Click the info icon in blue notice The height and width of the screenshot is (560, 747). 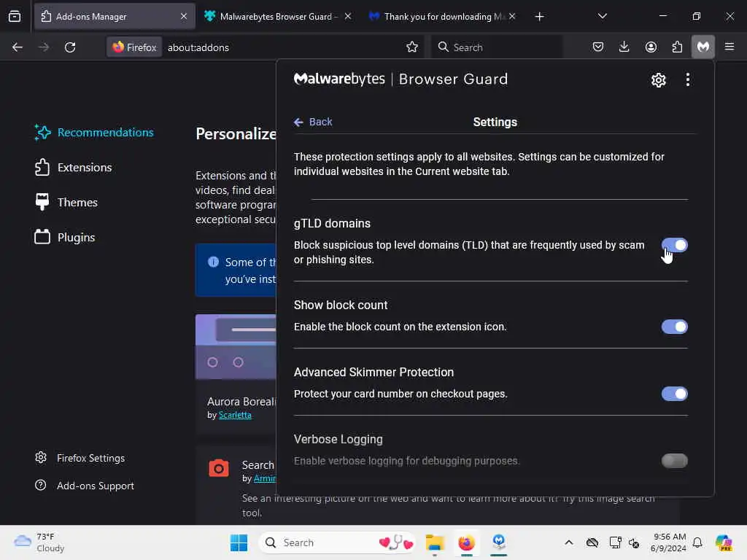[213, 262]
